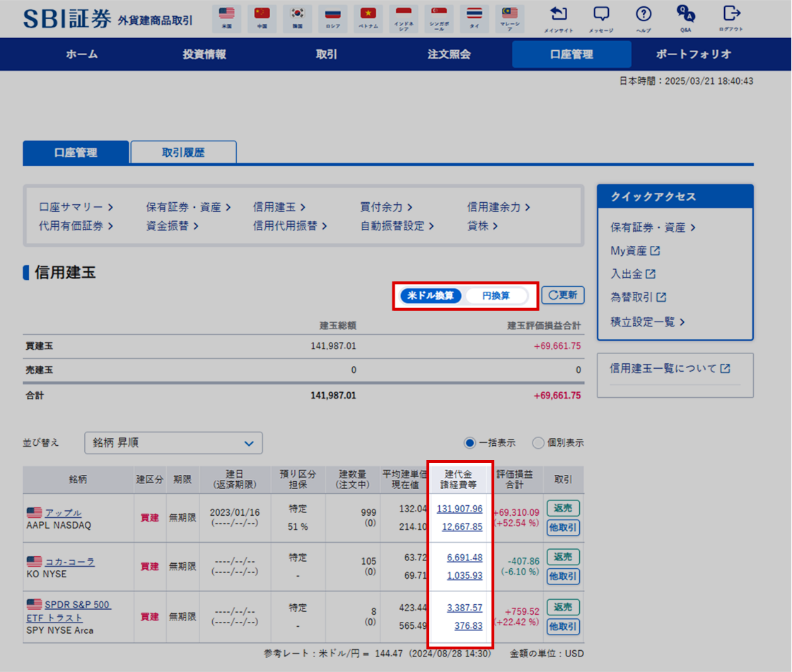The width and height of the screenshot is (792, 672).
Task: Click 他取引 for SPDR S&P 500 row
Action: [x=563, y=627]
